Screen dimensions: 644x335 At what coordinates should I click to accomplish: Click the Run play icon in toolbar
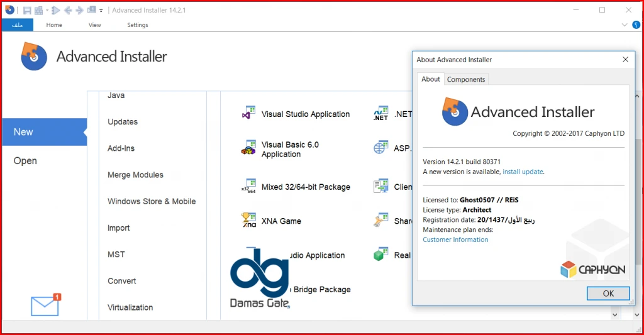point(56,10)
